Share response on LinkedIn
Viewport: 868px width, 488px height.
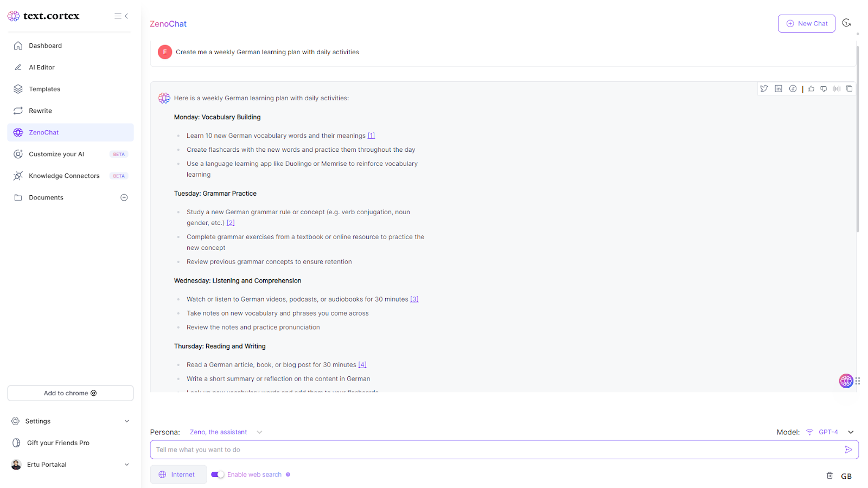[778, 89]
